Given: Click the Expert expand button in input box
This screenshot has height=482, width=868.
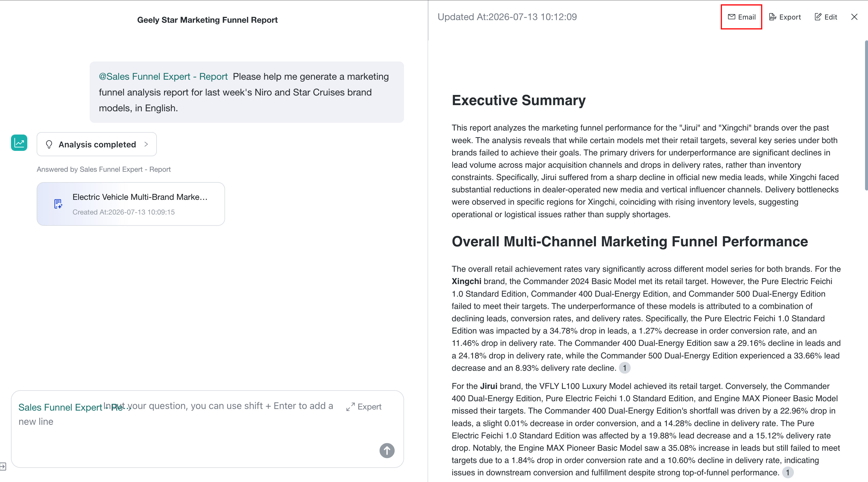Looking at the screenshot, I should [x=364, y=407].
